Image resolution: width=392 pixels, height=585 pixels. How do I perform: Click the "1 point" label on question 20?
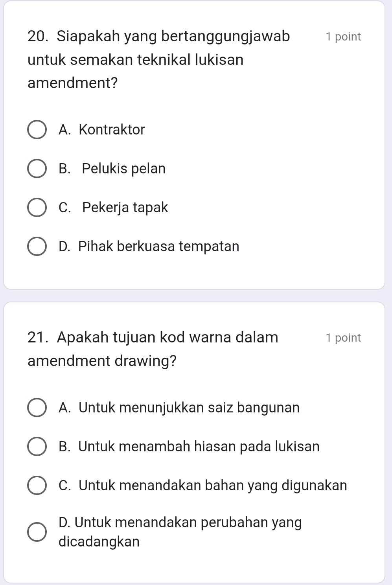click(343, 37)
